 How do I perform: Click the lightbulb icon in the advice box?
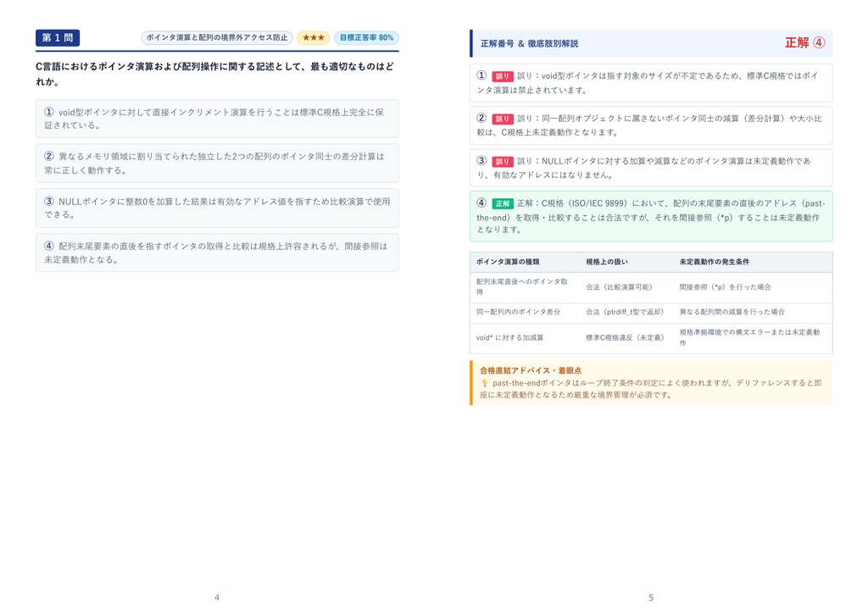coord(484,383)
